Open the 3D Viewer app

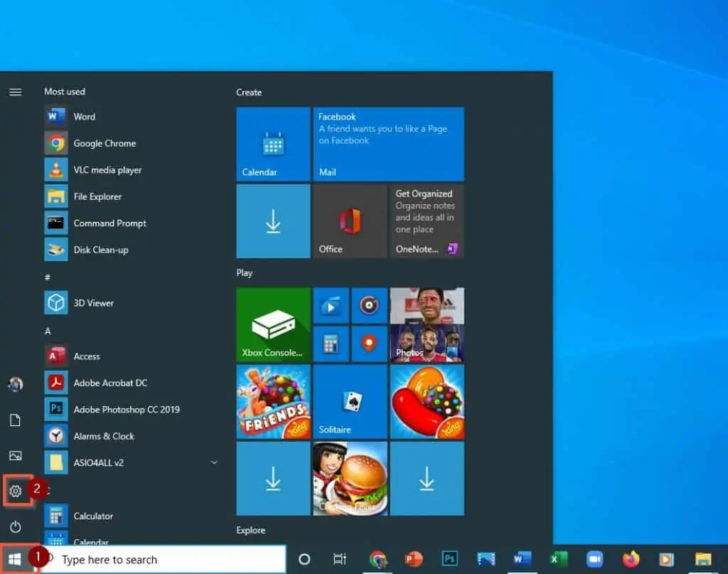pos(132,303)
